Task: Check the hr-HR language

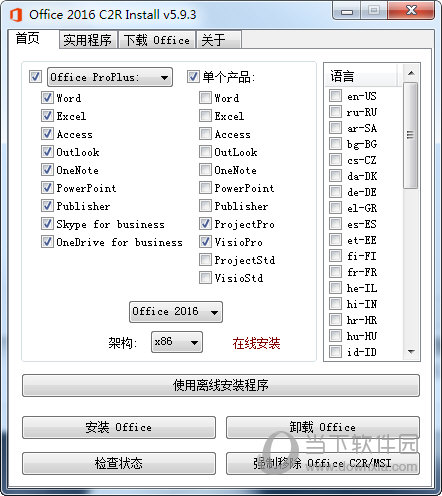Action: click(335, 319)
